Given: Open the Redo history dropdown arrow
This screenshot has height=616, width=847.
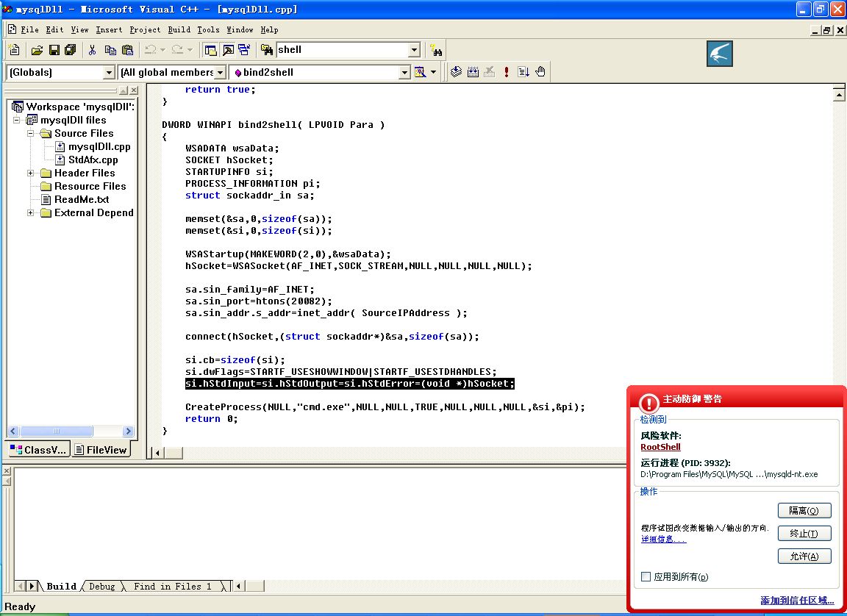Looking at the screenshot, I should tap(190, 50).
